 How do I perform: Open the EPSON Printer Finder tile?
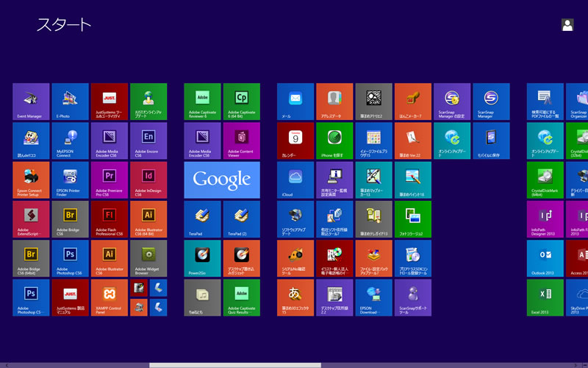tap(70, 180)
